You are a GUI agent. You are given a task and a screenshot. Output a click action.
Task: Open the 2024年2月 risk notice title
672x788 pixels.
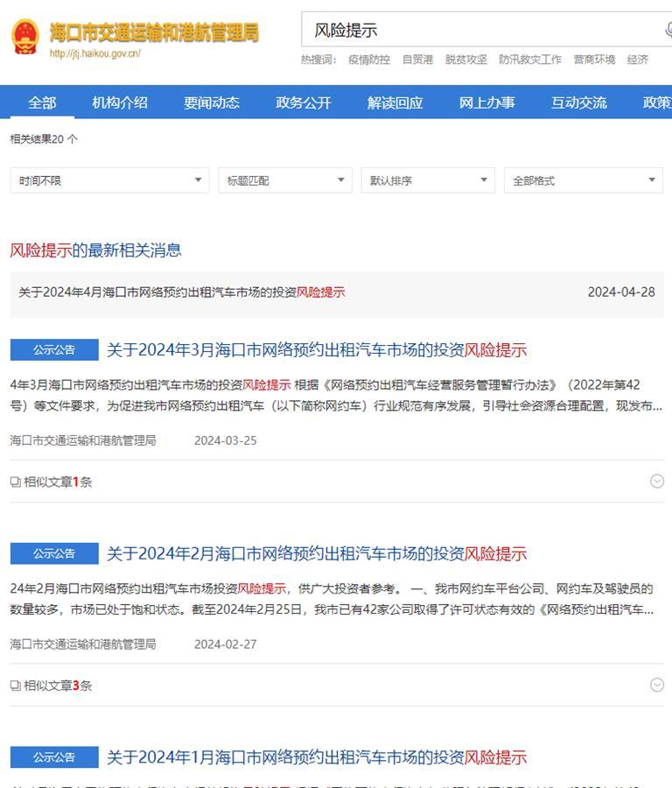point(317,553)
